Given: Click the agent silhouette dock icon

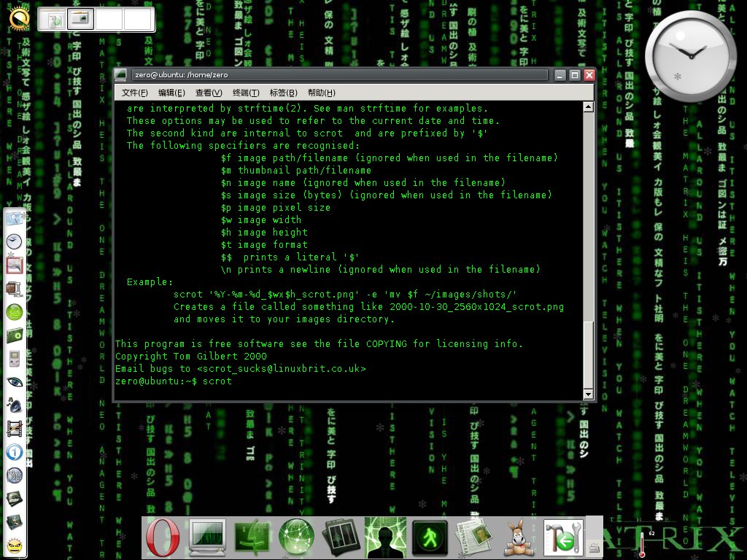Looking at the screenshot, I should (x=385, y=537).
